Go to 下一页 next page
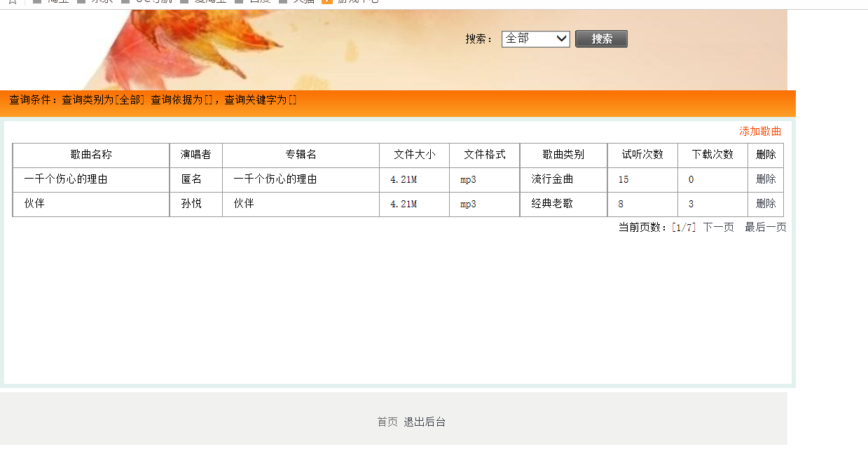Screen dimensions: 868x451 (x=719, y=228)
